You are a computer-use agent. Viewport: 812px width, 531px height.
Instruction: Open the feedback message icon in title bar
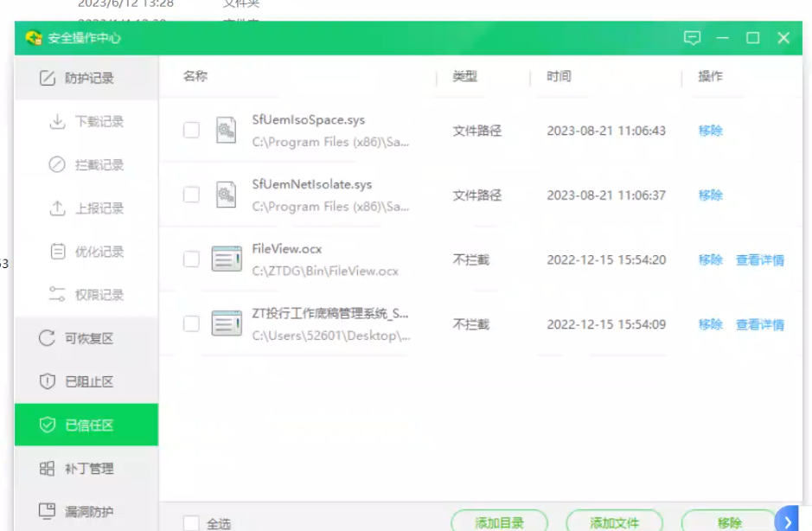[692, 38]
